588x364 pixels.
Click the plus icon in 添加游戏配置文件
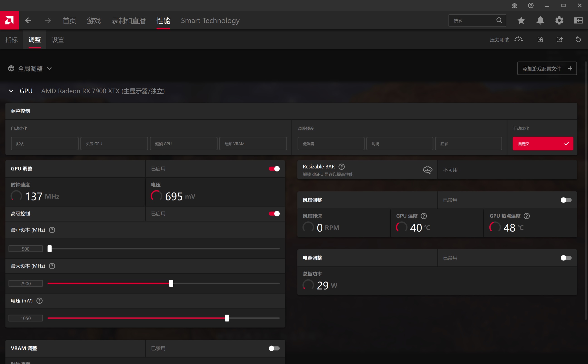click(570, 69)
